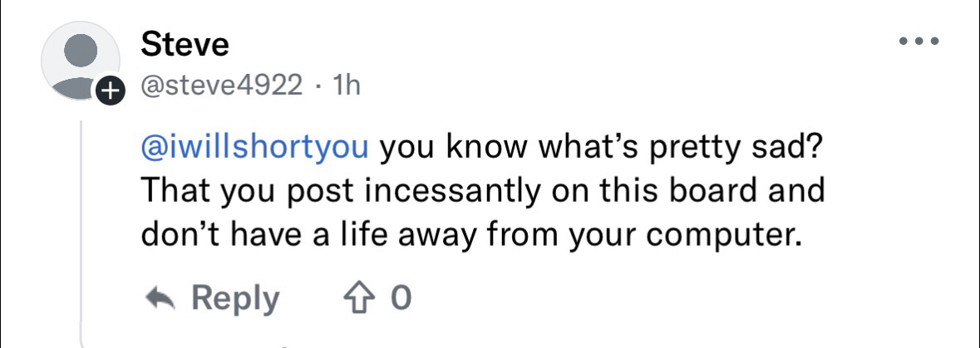Click the display name Steve

click(x=185, y=44)
